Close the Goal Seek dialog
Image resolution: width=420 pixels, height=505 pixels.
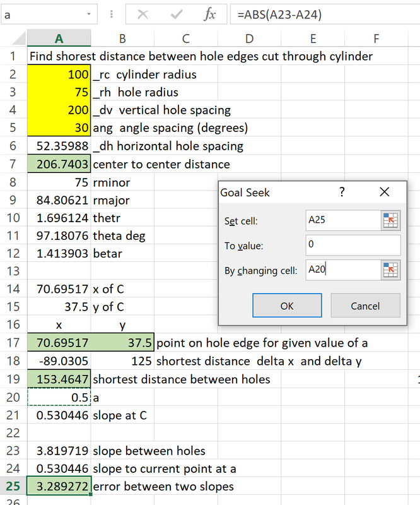[383, 191]
